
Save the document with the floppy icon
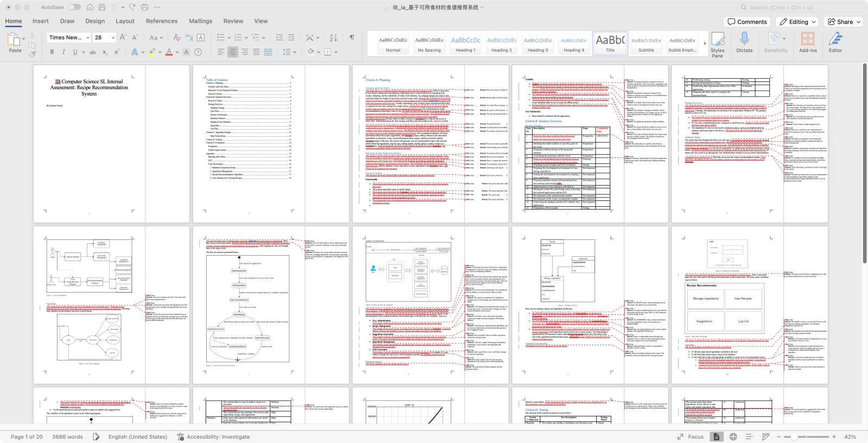[101, 7]
